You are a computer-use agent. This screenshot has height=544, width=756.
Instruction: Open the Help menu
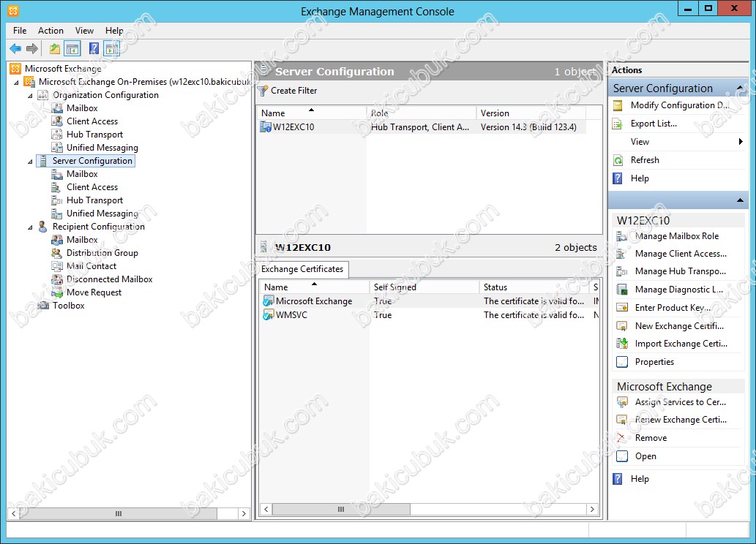114,31
